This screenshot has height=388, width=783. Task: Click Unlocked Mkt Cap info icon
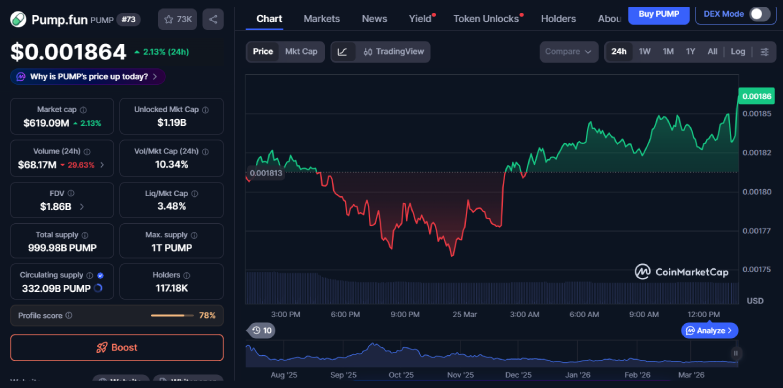point(206,110)
